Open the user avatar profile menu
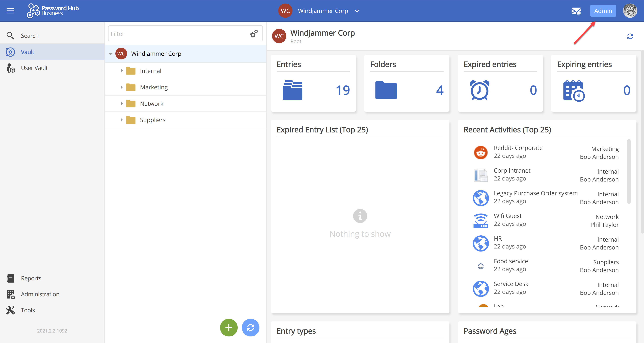Image resolution: width=644 pixels, height=343 pixels. [630, 11]
